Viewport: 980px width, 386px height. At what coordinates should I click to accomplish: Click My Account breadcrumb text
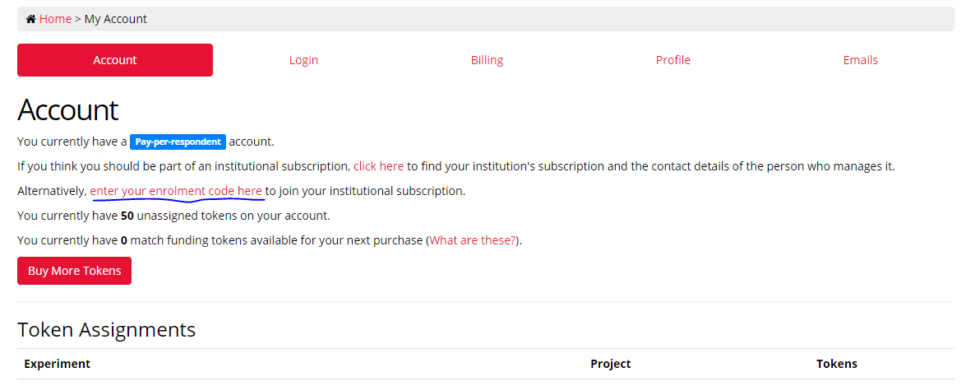click(116, 19)
